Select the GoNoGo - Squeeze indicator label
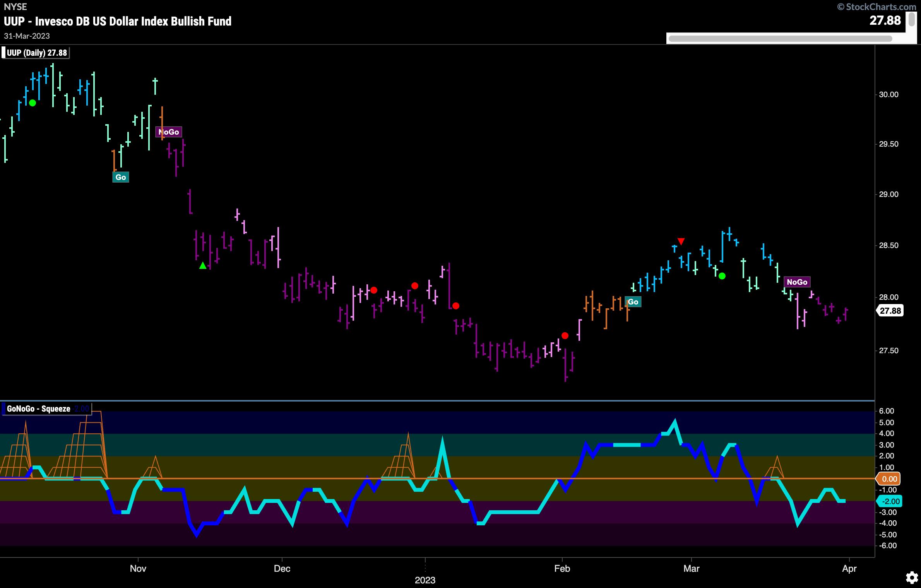921x588 pixels. pyautogui.click(x=38, y=409)
